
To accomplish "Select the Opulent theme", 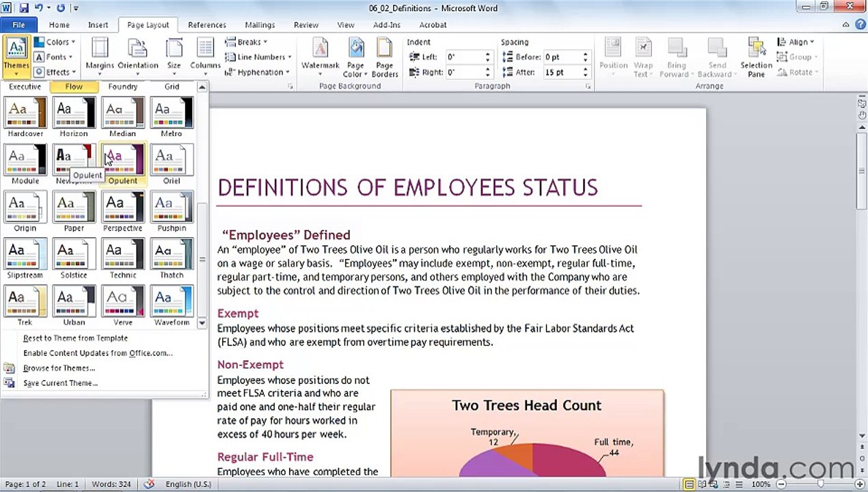I will 122,165.
